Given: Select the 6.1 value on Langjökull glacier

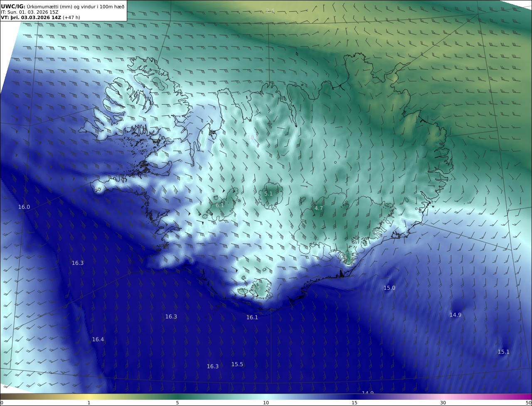Looking at the screenshot, I should pyautogui.click(x=220, y=205).
